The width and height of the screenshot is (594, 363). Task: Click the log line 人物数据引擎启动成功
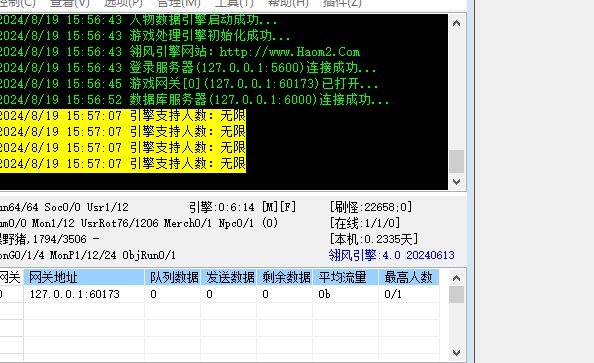pyautogui.click(x=138, y=20)
